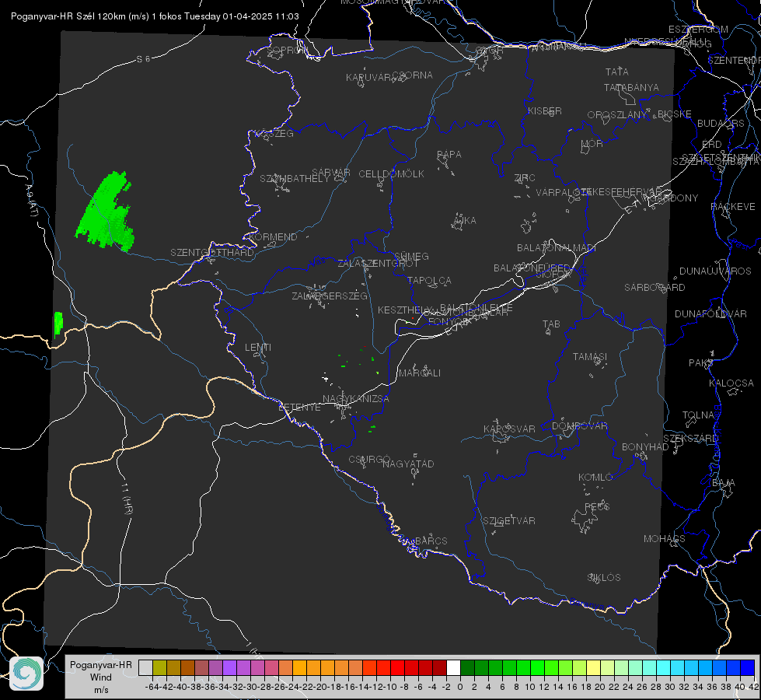The width and height of the screenshot is (761, 700).
Task: Click the RÁCKEVE city label
Action: pyautogui.click(x=733, y=207)
